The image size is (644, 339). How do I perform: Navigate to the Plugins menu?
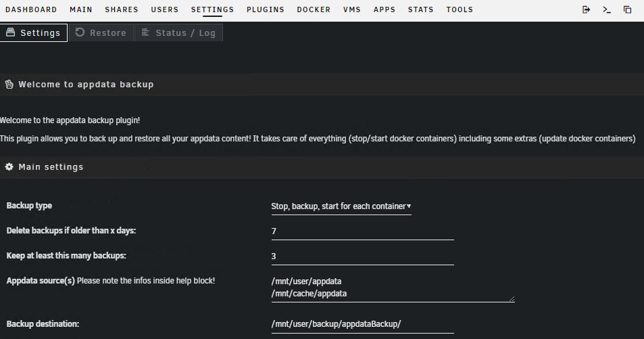(x=265, y=10)
